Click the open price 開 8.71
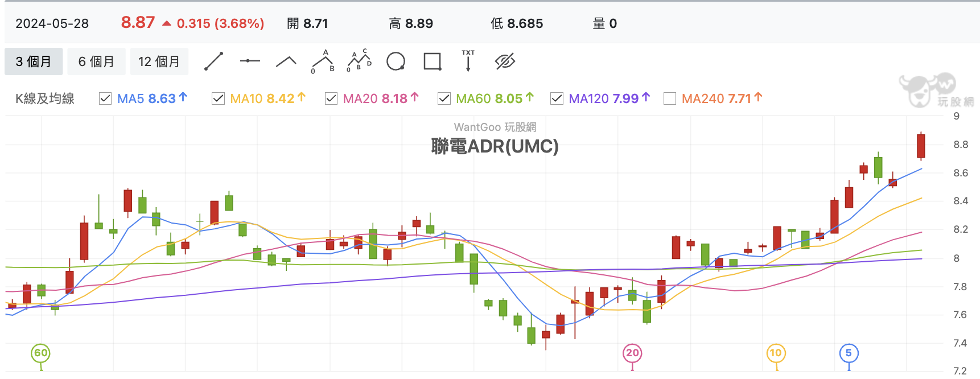This screenshot has width=980, height=379. (307, 23)
